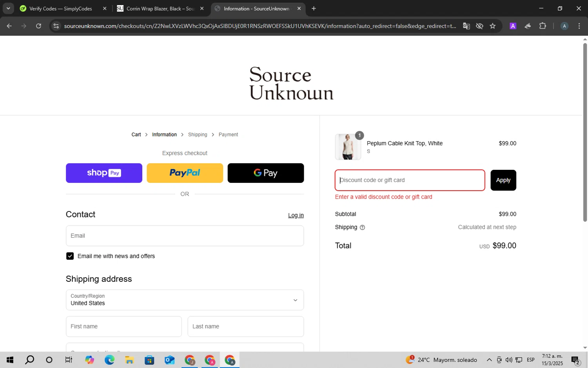Open the notification center icon
This screenshot has width=588, height=368.
pyautogui.click(x=575, y=360)
